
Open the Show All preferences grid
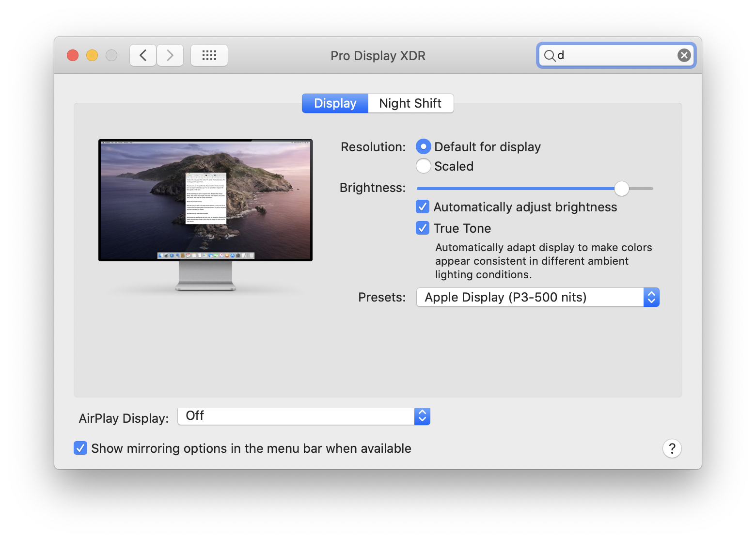[209, 55]
